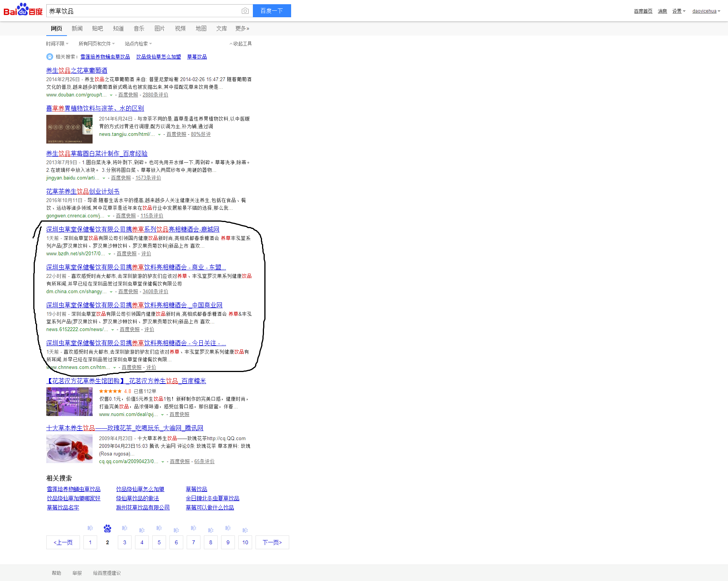The width and height of the screenshot is (728, 581).
Task: Open 帮助 footer link
Action: [56, 573]
